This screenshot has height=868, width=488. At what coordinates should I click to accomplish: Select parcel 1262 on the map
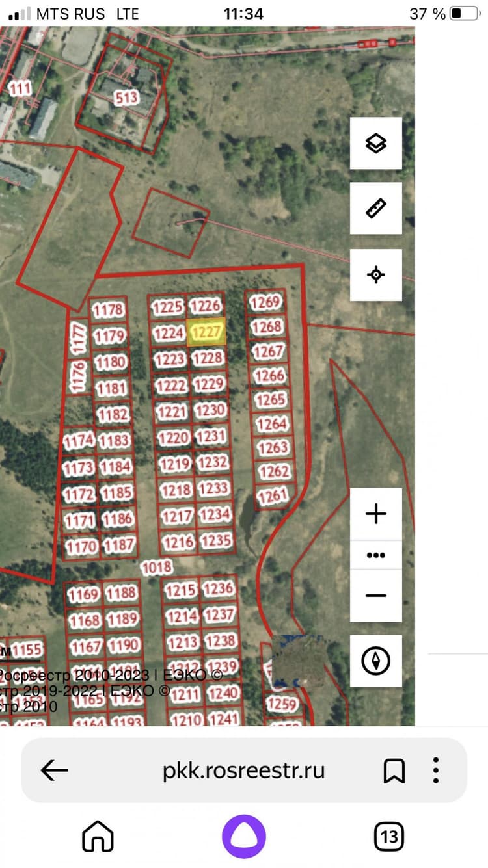275,471
